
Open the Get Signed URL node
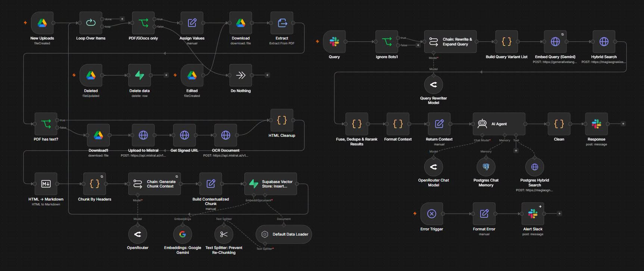tap(184, 135)
